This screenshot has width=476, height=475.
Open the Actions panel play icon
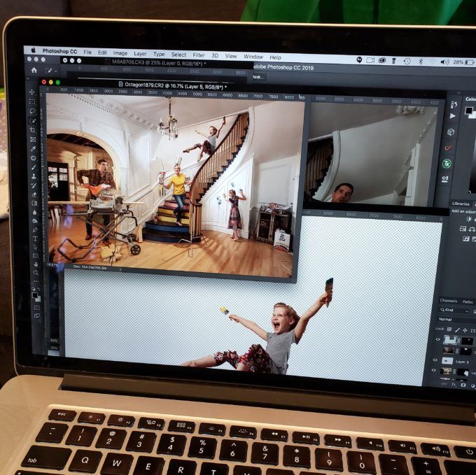453,116
